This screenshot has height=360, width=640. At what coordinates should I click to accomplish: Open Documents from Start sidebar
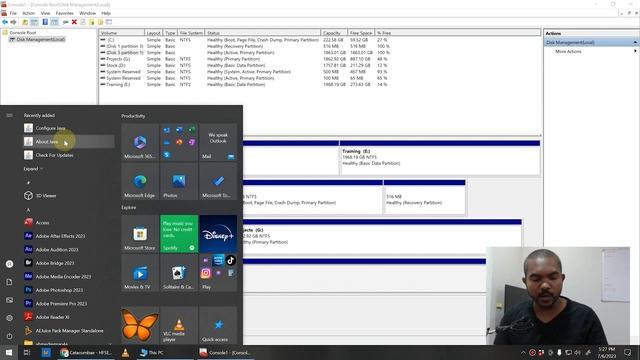point(9,282)
